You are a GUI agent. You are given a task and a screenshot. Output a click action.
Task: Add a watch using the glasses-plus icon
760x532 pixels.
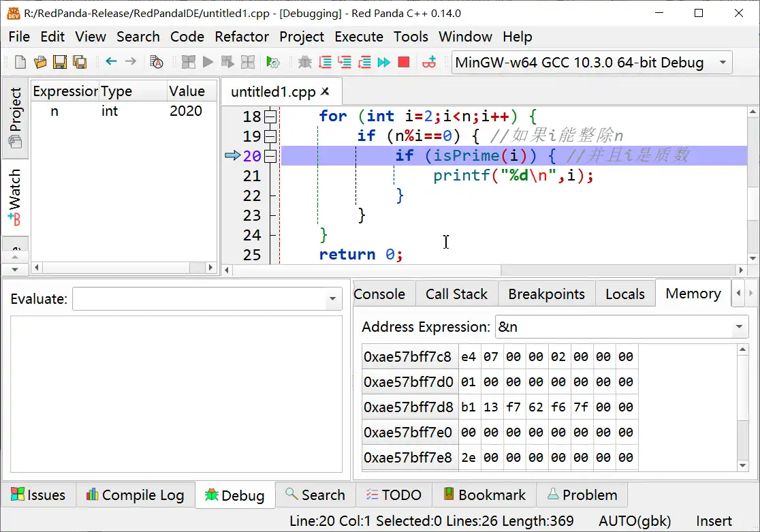coord(430,63)
